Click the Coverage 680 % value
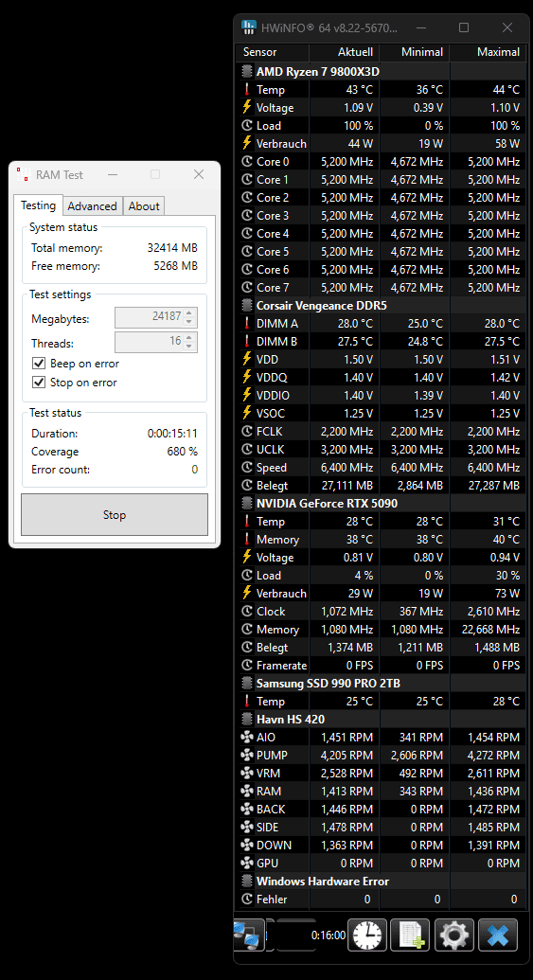Image resolution: width=533 pixels, height=980 pixels. point(182,452)
